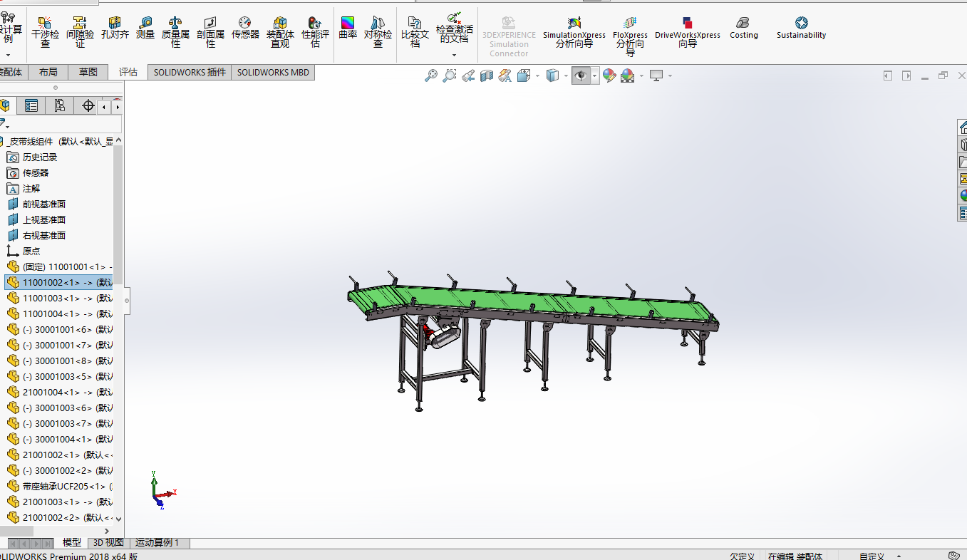
Task: Select Zoom to Area tool
Action: (x=450, y=76)
